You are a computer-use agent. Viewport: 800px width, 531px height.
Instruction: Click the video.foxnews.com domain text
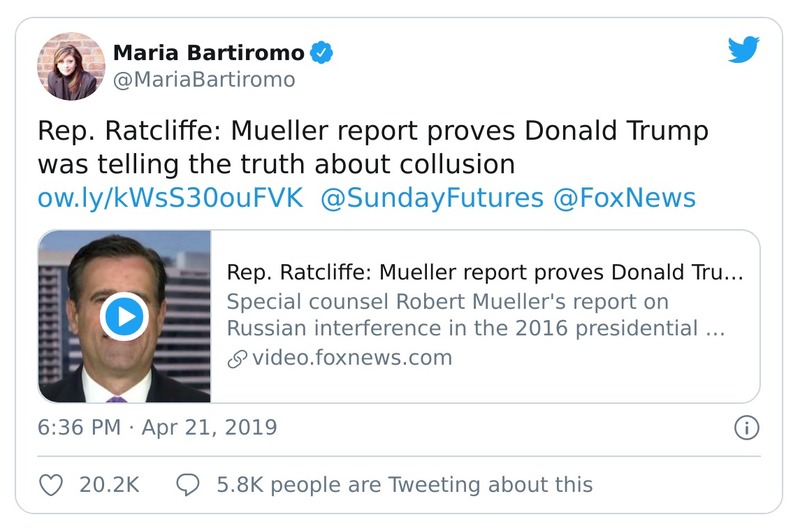pyautogui.click(x=352, y=357)
